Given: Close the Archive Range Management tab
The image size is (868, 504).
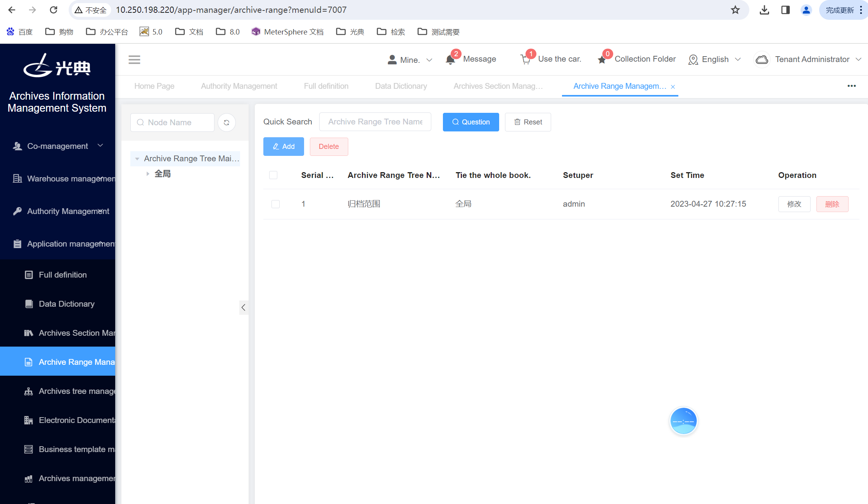Looking at the screenshot, I should pyautogui.click(x=673, y=87).
